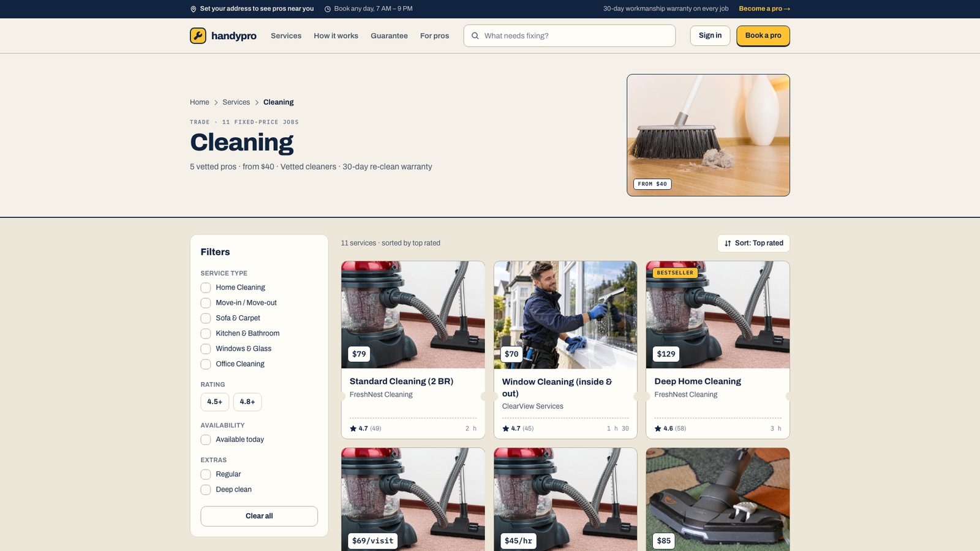Click the star rating on Deep Home Cleaning card

click(670, 429)
